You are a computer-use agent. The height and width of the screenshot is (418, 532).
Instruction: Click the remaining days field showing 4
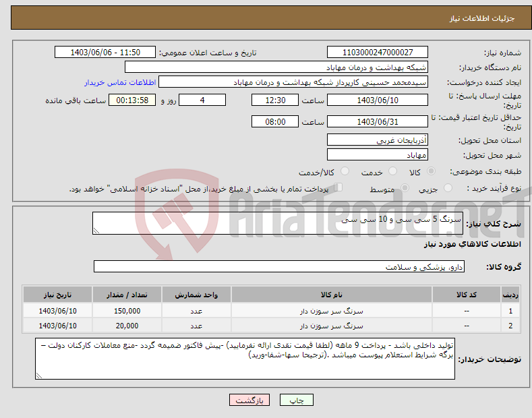click(202, 100)
